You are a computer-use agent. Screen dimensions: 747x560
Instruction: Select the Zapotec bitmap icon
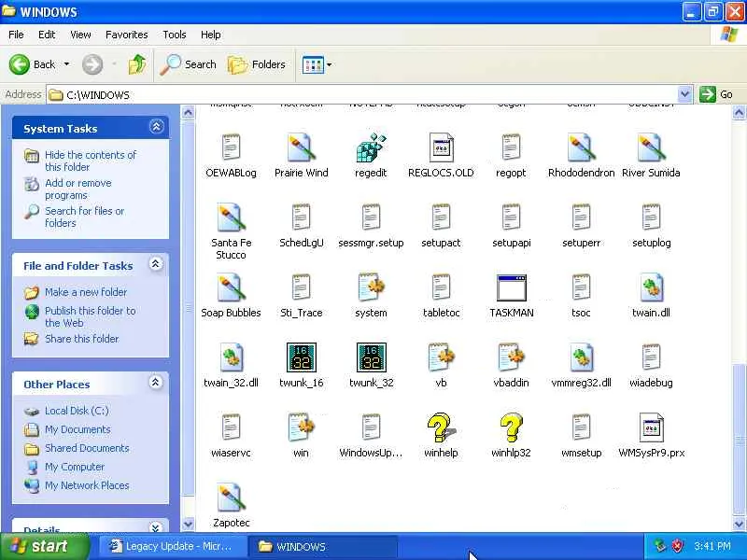231,497
